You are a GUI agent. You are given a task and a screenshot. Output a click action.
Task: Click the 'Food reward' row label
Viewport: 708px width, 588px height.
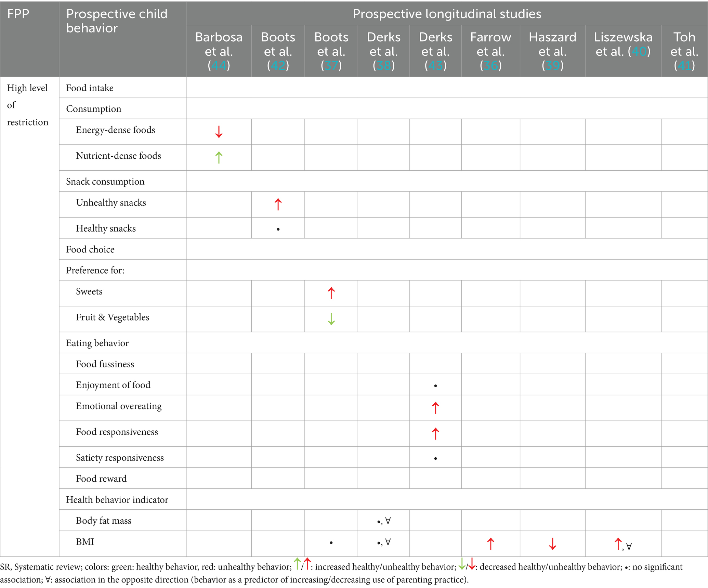tap(101, 479)
